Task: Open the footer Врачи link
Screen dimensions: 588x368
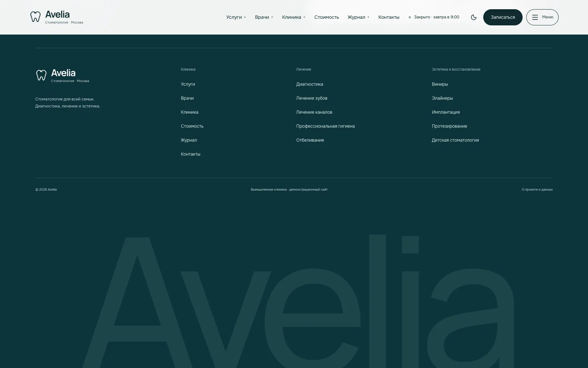Action: point(187,98)
